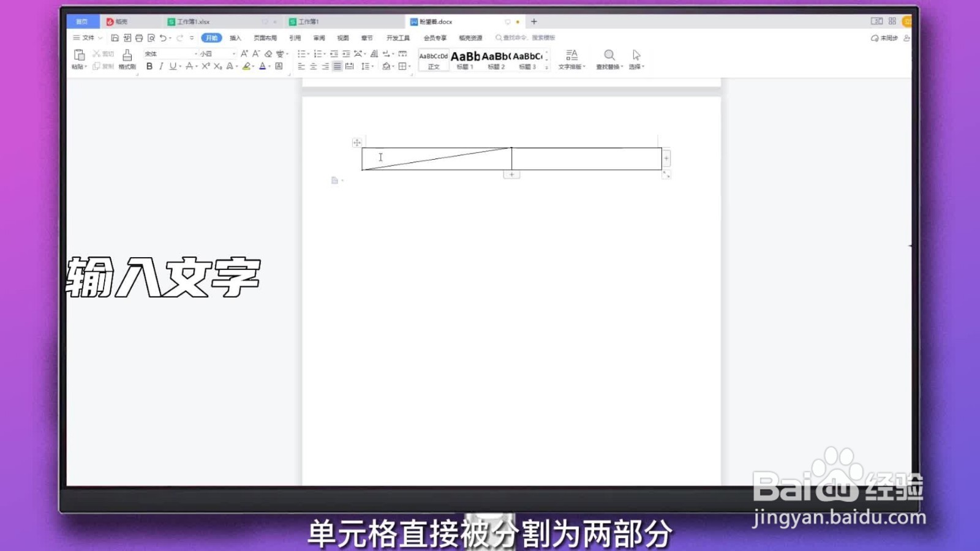Toggle italic formatting on selected text

160,66
